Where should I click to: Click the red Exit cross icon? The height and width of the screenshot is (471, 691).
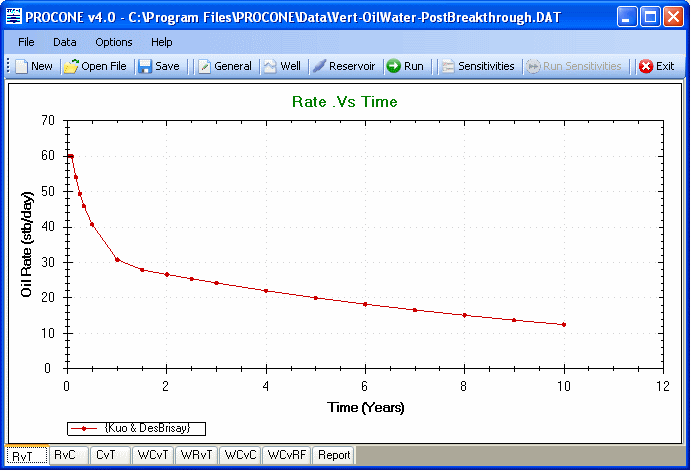pos(646,67)
